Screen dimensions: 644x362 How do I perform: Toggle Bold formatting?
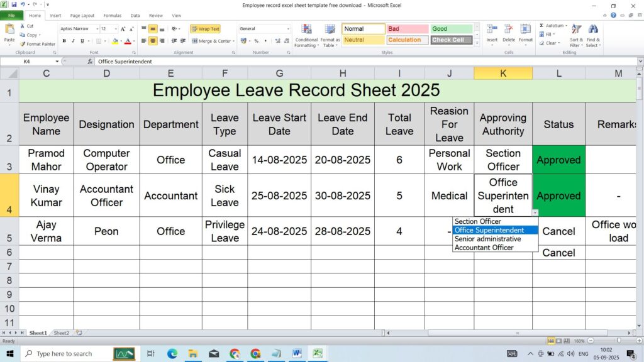64,41
